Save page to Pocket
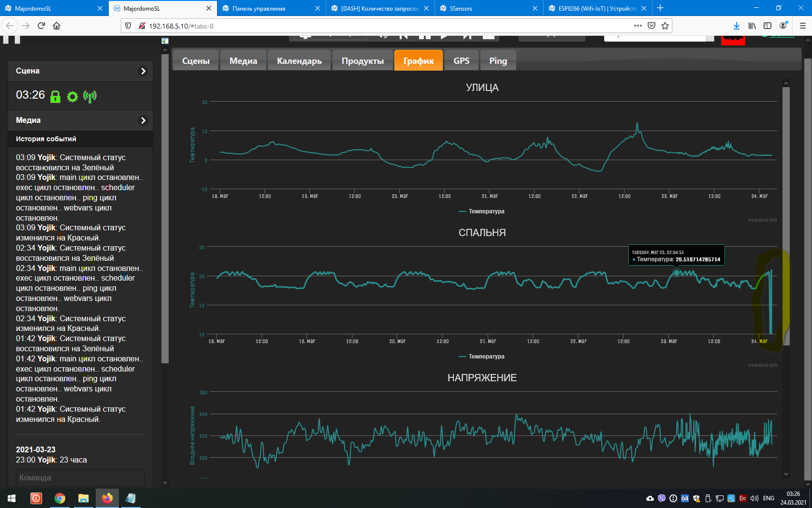 point(652,26)
